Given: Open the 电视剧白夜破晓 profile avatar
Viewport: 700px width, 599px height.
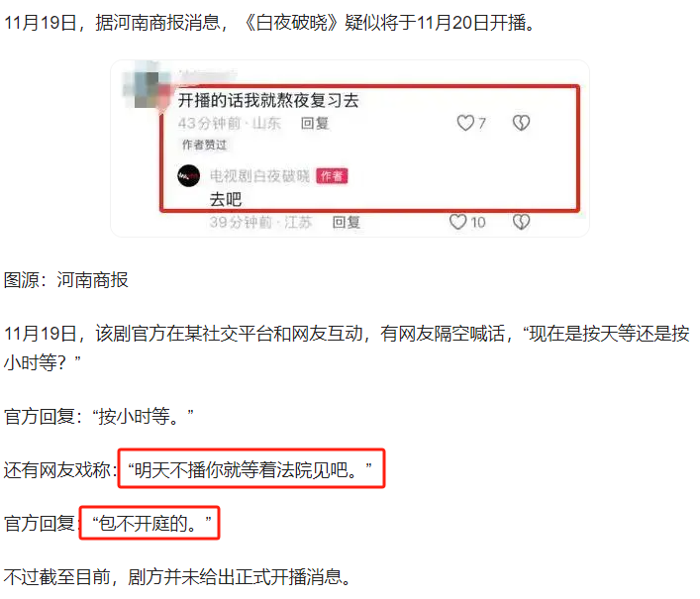Looking at the screenshot, I should (189, 176).
